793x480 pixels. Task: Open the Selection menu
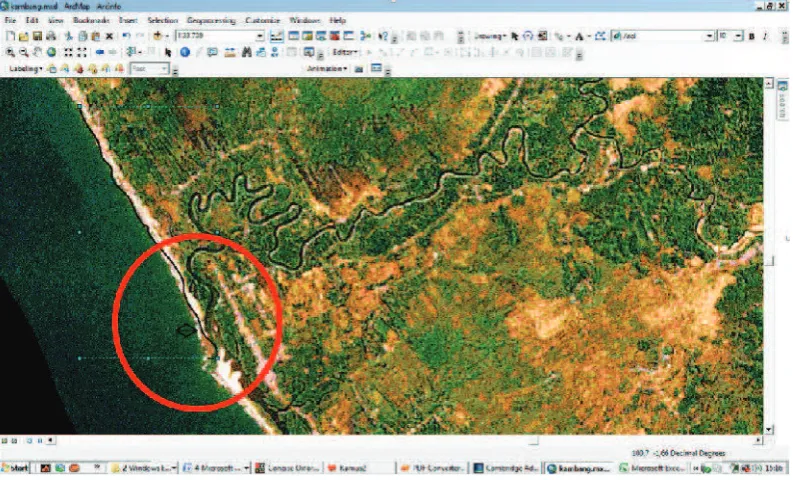point(162,21)
